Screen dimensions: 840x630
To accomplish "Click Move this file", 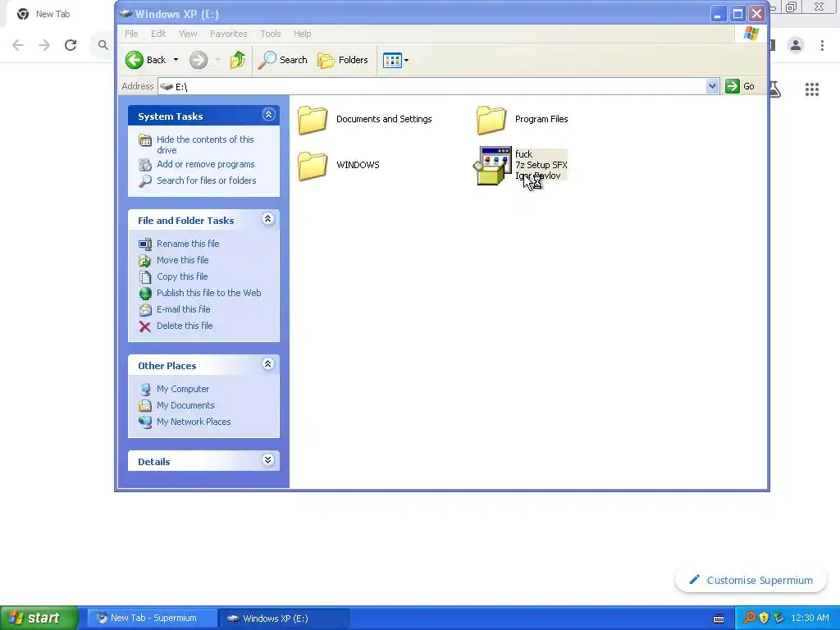I will pos(183,260).
